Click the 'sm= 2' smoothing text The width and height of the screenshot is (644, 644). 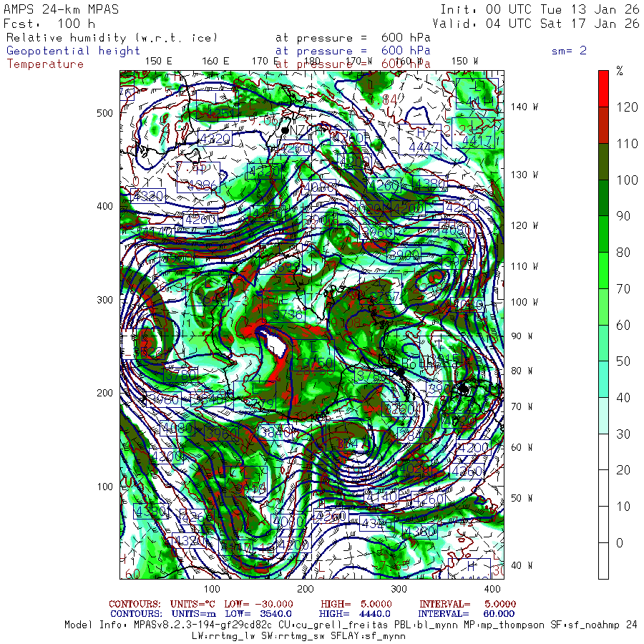point(570,51)
